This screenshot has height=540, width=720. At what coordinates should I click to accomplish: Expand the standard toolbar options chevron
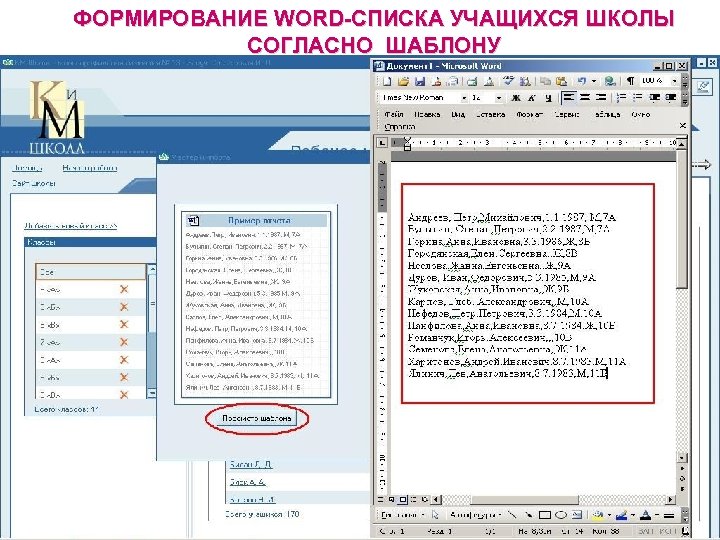point(685,82)
